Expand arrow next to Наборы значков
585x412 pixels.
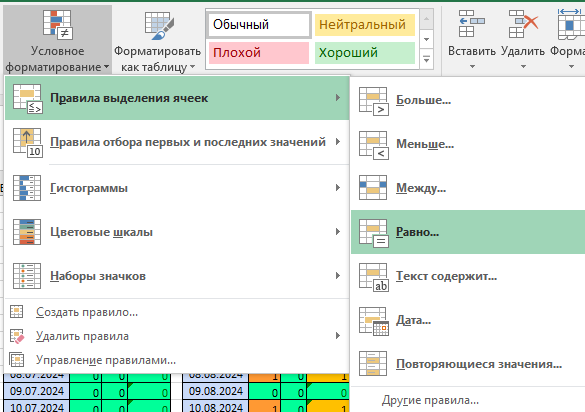pyautogui.click(x=338, y=275)
